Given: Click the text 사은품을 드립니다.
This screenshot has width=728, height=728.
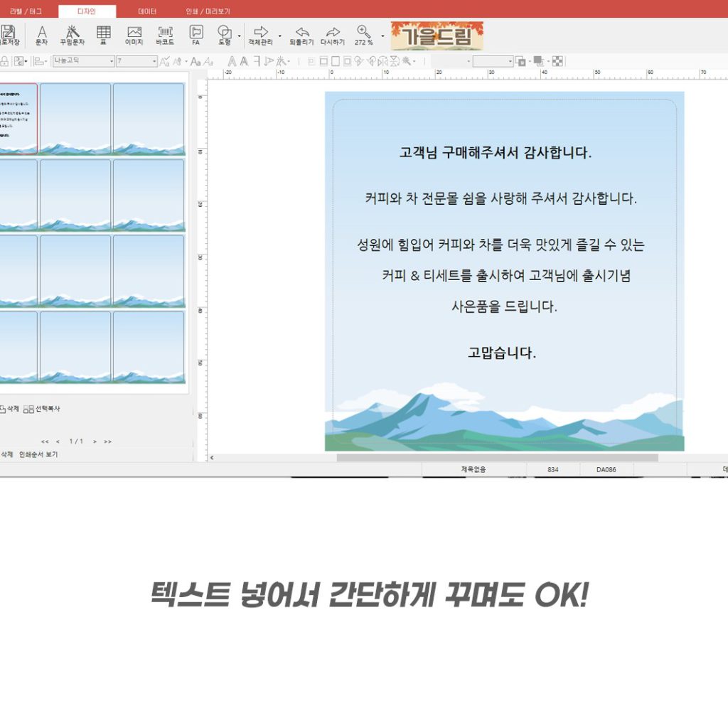Looking at the screenshot, I should [x=504, y=306].
